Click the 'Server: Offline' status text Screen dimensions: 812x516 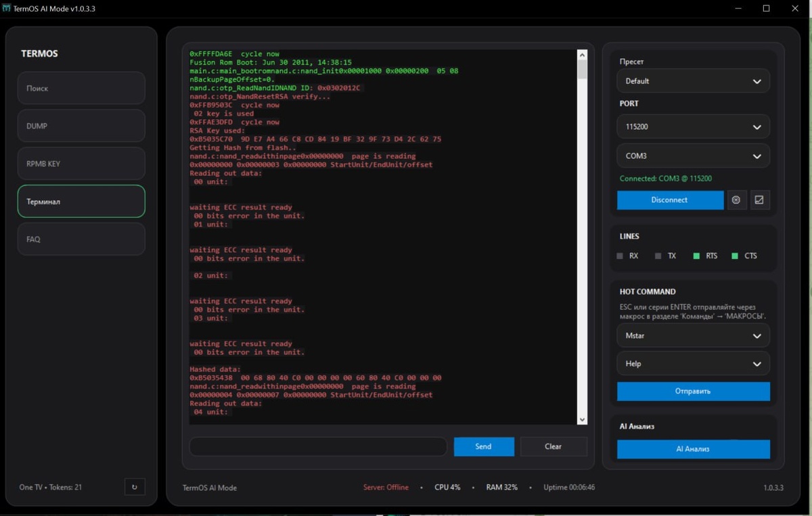coord(386,487)
